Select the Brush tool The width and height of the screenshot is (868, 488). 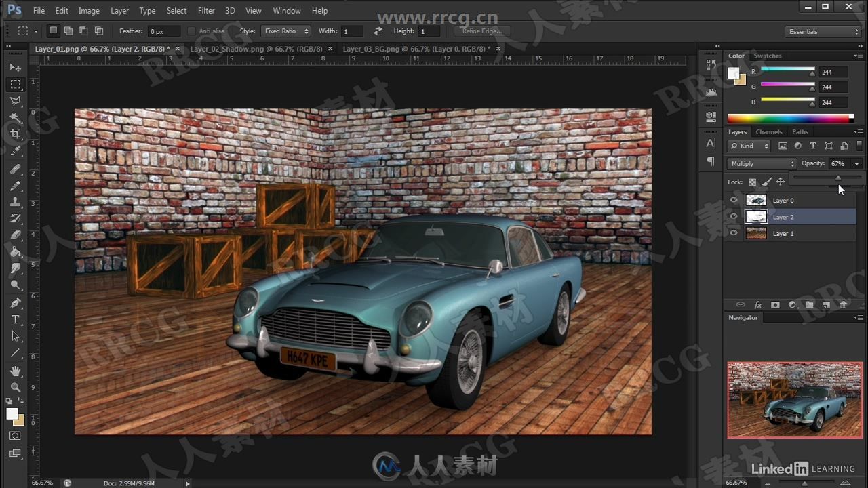point(15,186)
